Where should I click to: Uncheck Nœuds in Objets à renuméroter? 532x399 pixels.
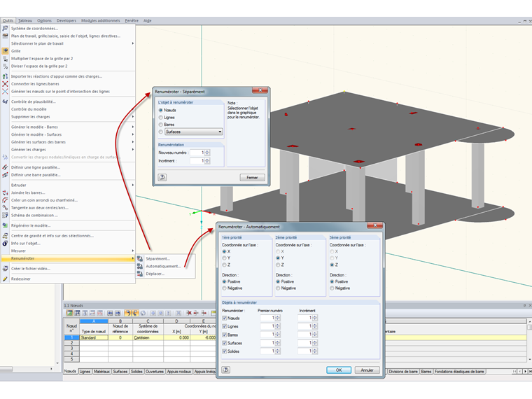pos(224,318)
